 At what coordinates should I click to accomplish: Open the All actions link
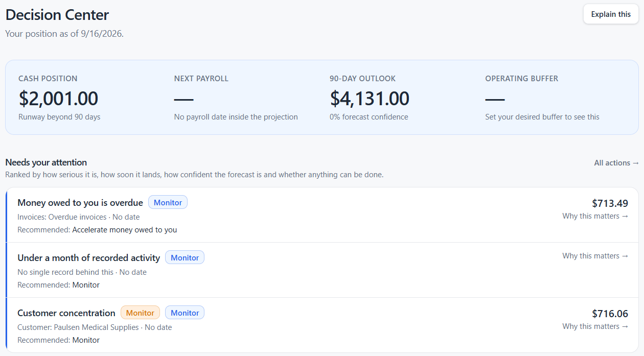[x=616, y=163]
